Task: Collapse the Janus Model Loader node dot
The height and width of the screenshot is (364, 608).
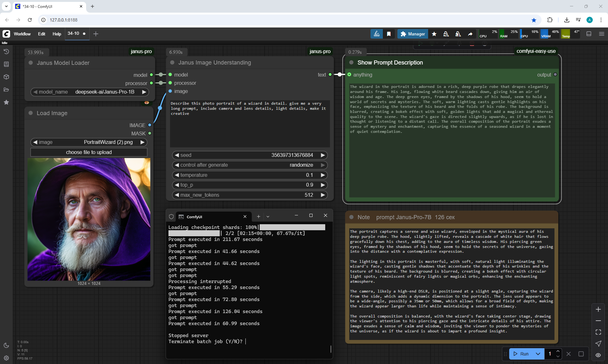Action: pyautogui.click(x=31, y=63)
